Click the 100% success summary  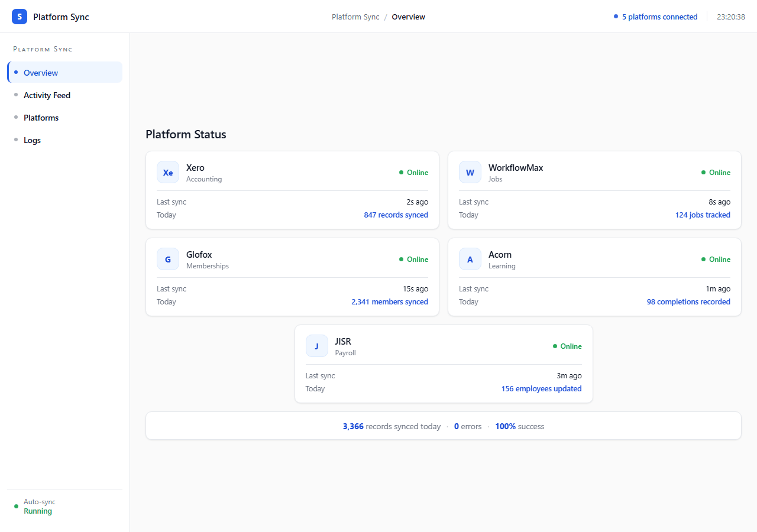(x=520, y=426)
